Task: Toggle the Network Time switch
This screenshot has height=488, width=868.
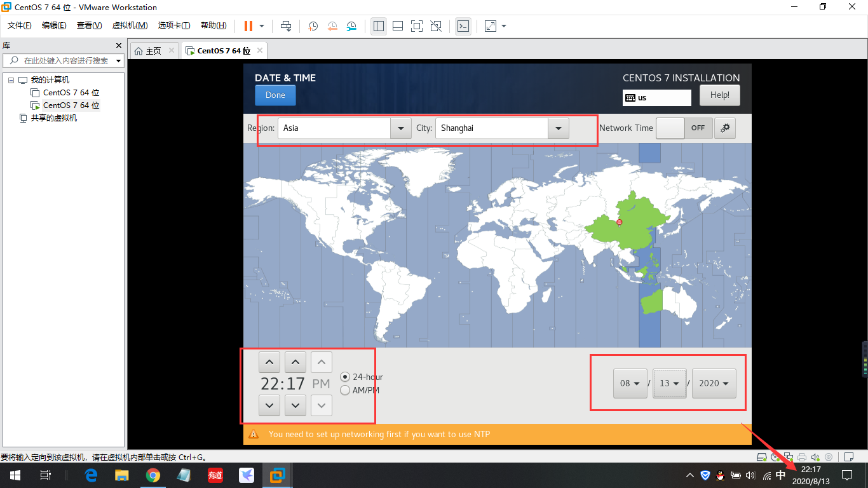Action: coord(684,128)
